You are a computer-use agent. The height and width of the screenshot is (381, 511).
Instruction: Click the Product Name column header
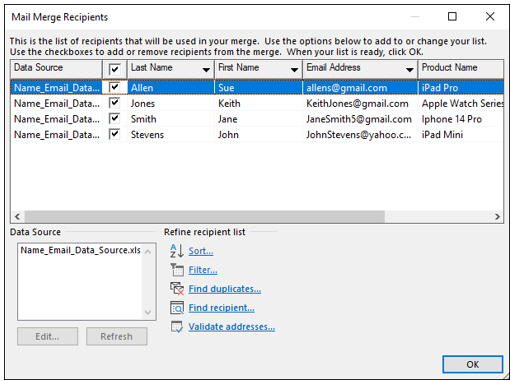click(x=460, y=69)
